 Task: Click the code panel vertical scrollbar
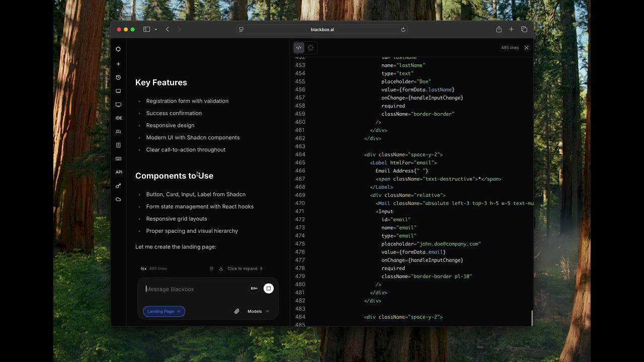point(532,318)
